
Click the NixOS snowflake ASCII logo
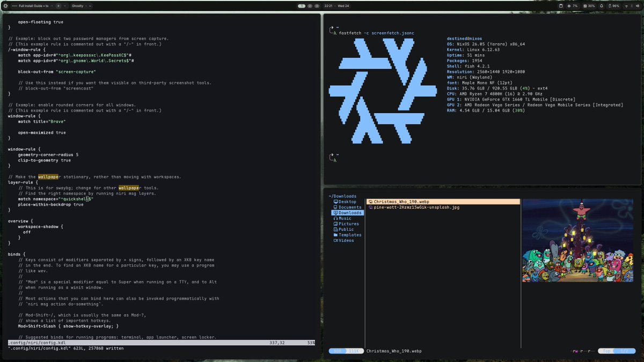click(x=383, y=91)
